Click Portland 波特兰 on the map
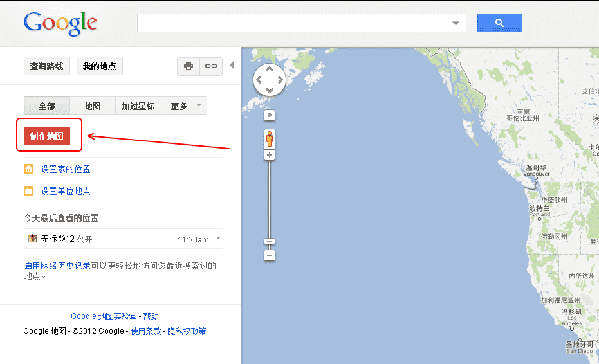This screenshot has width=599, height=364. pyautogui.click(x=539, y=211)
